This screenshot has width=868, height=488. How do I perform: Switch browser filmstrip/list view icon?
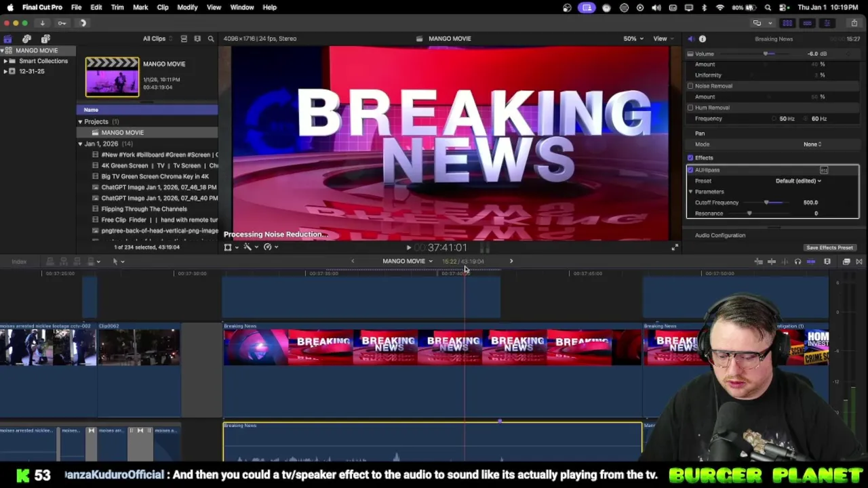pos(197,39)
